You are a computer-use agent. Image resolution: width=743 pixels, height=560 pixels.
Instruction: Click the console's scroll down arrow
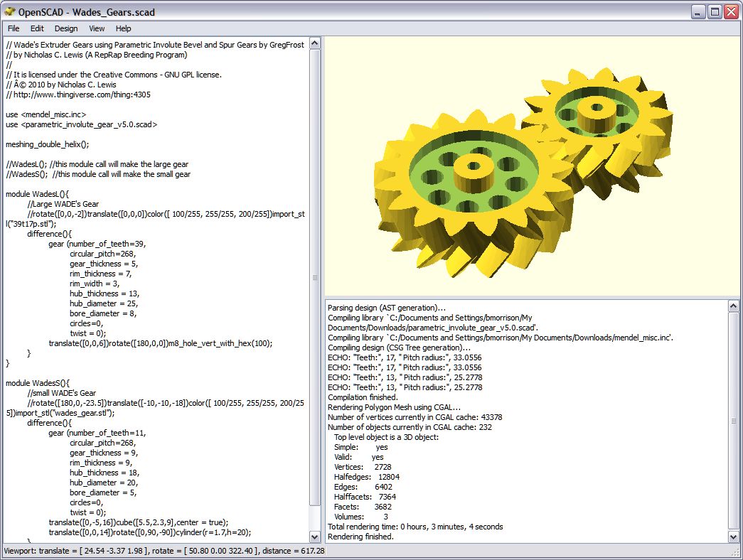tap(734, 536)
